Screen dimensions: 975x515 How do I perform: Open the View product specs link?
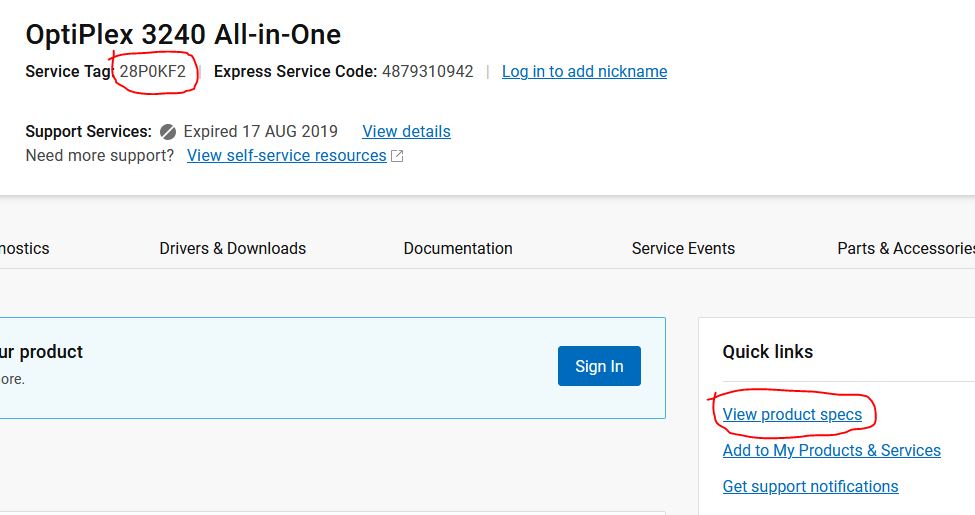[x=792, y=414]
